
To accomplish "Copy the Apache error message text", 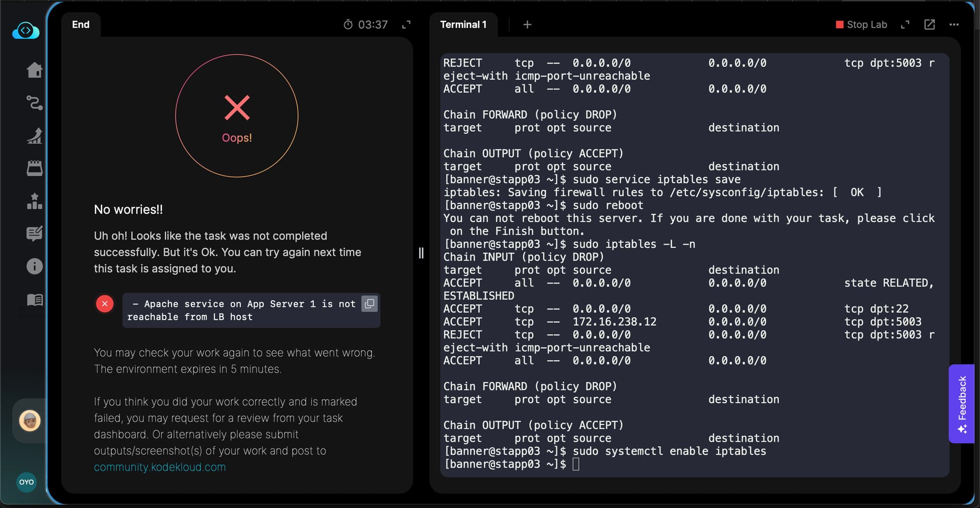I will click(x=369, y=304).
